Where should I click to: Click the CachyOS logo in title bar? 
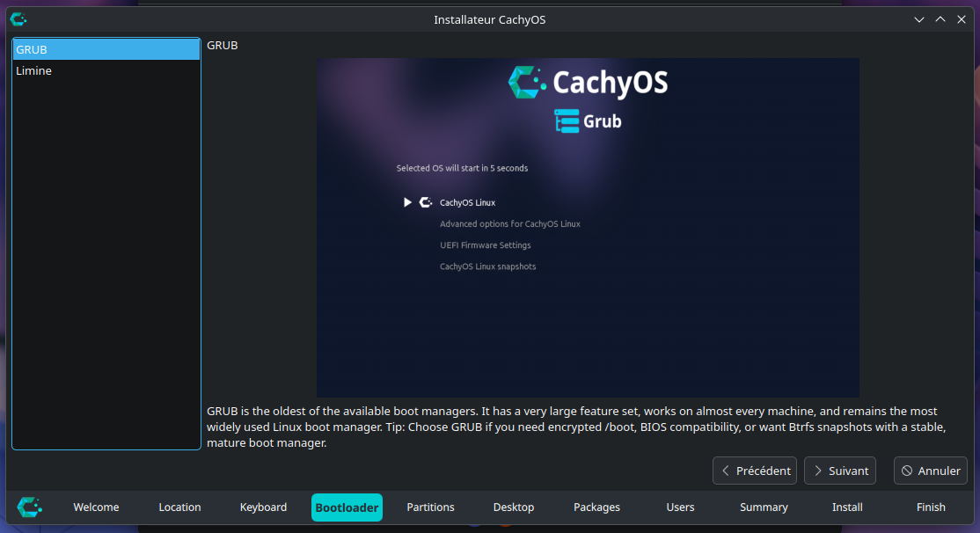(x=18, y=19)
